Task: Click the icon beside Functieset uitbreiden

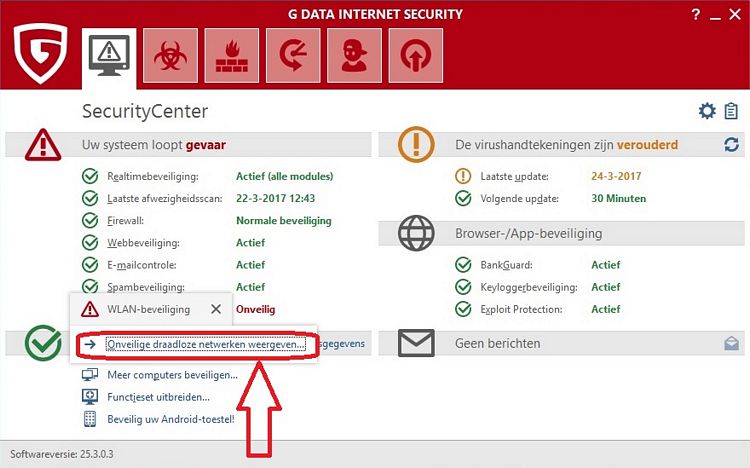Action: click(x=90, y=397)
